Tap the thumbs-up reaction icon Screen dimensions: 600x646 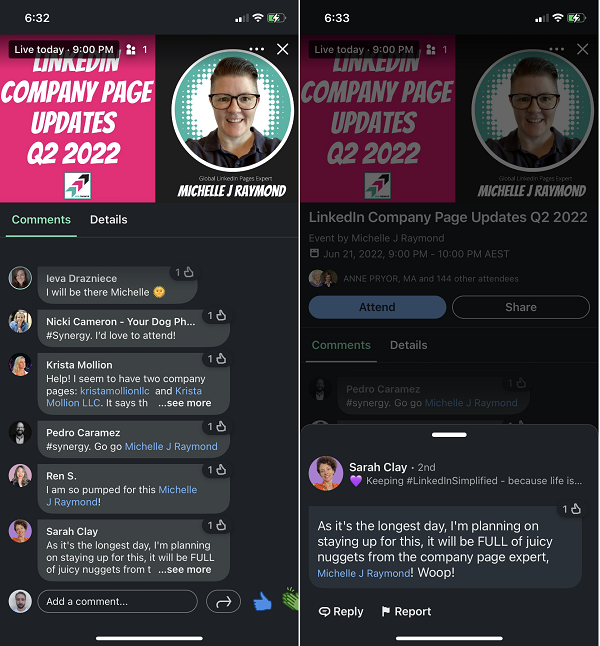point(262,601)
